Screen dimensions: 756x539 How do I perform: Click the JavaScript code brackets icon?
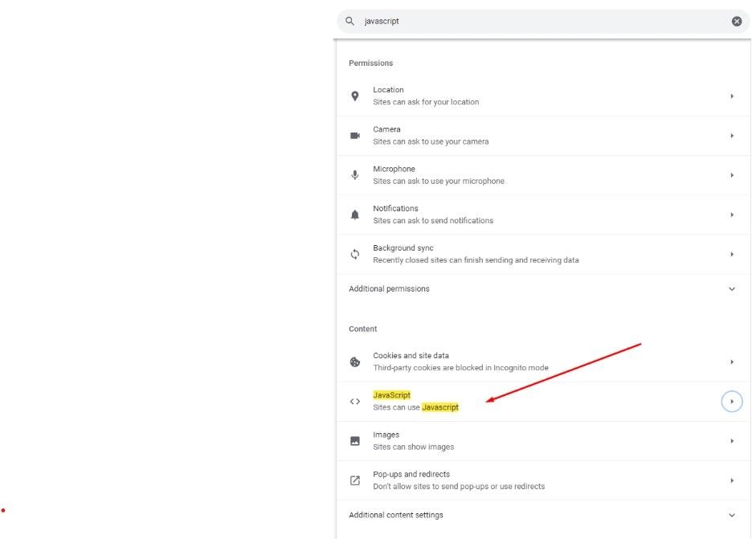click(x=355, y=401)
